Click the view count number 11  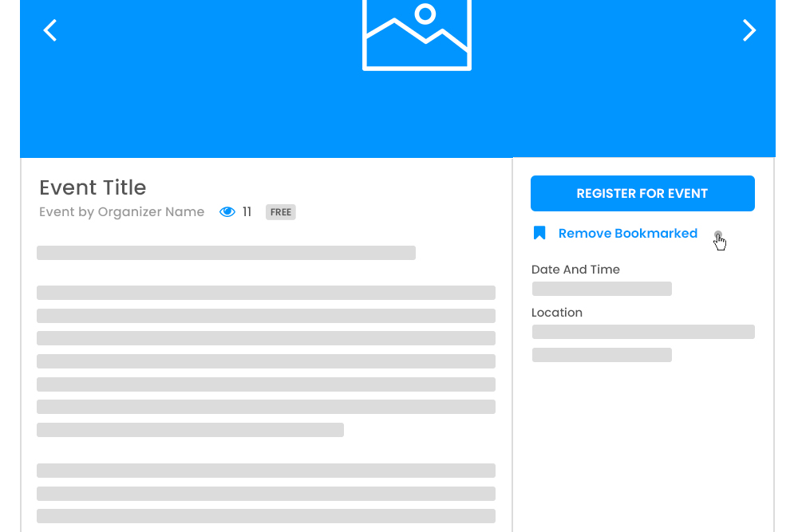click(247, 212)
